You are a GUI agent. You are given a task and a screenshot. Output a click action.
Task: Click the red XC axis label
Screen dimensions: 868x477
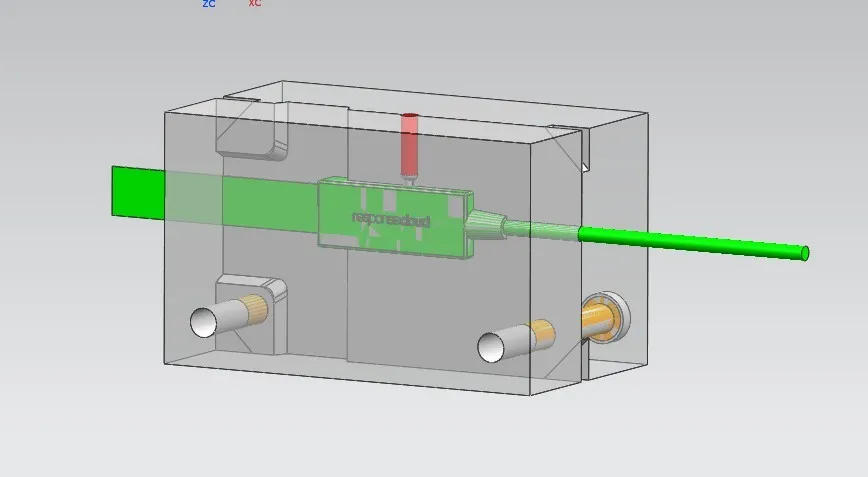255,4
